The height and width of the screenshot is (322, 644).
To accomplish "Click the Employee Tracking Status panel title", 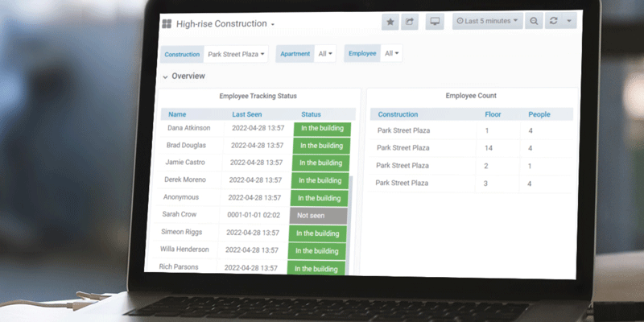I will [258, 96].
